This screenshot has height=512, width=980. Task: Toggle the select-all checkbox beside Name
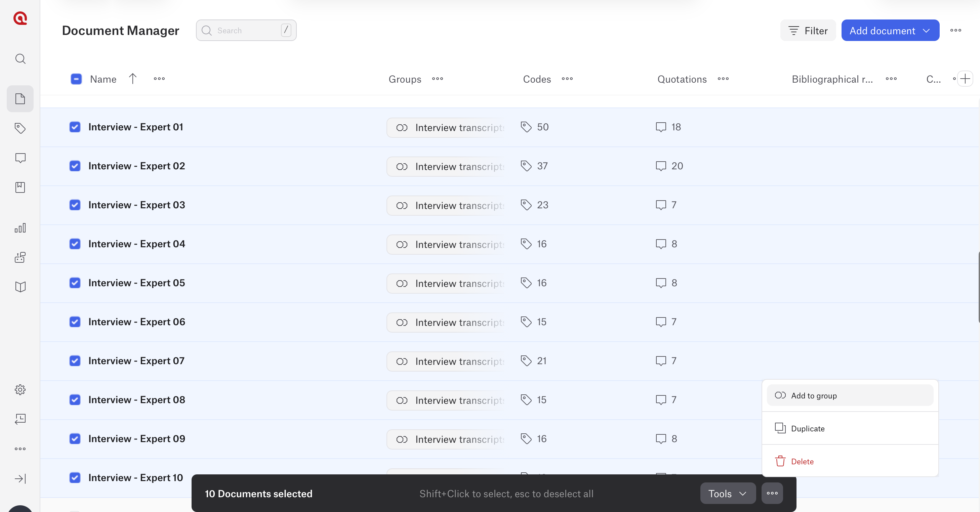(x=76, y=79)
